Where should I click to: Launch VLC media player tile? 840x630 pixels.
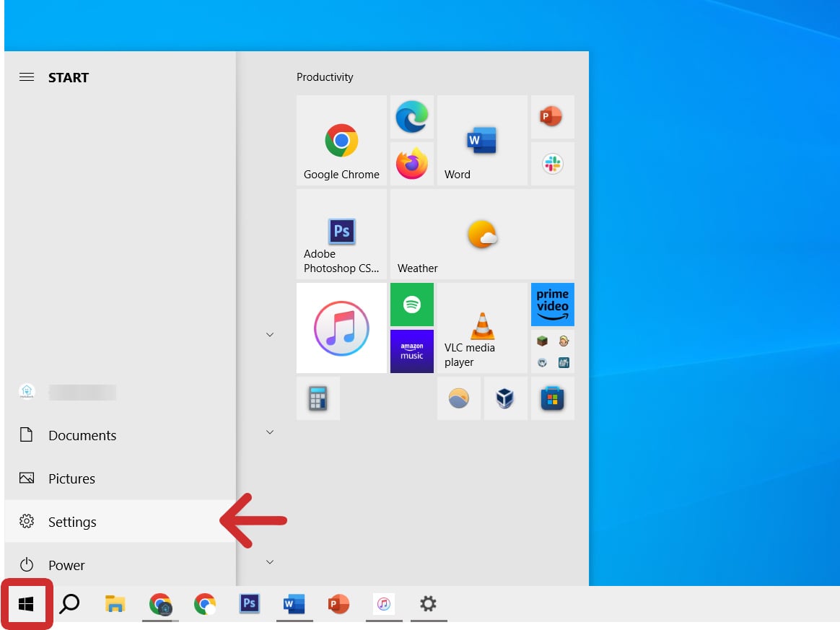point(482,328)
